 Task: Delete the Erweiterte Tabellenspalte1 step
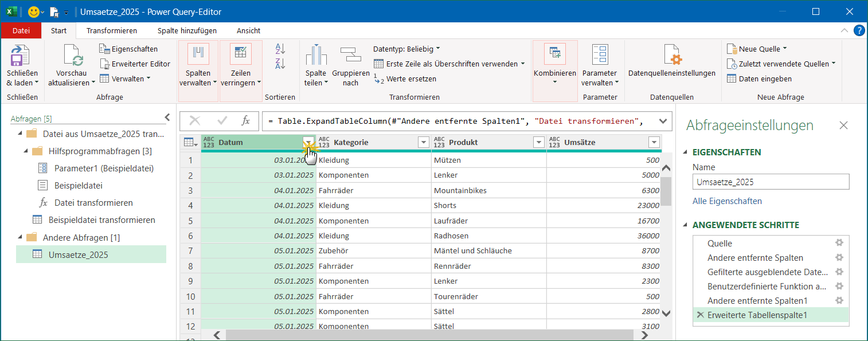point(699,315)
